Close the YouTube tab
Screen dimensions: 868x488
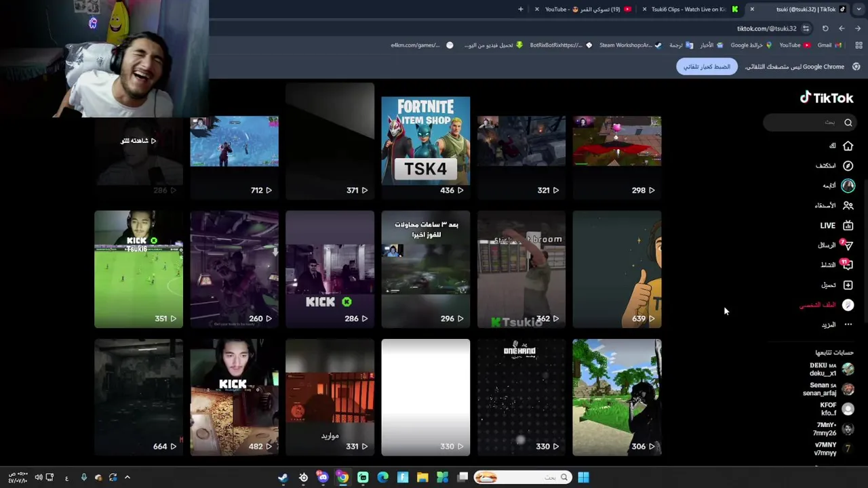(x=536, y=9)
